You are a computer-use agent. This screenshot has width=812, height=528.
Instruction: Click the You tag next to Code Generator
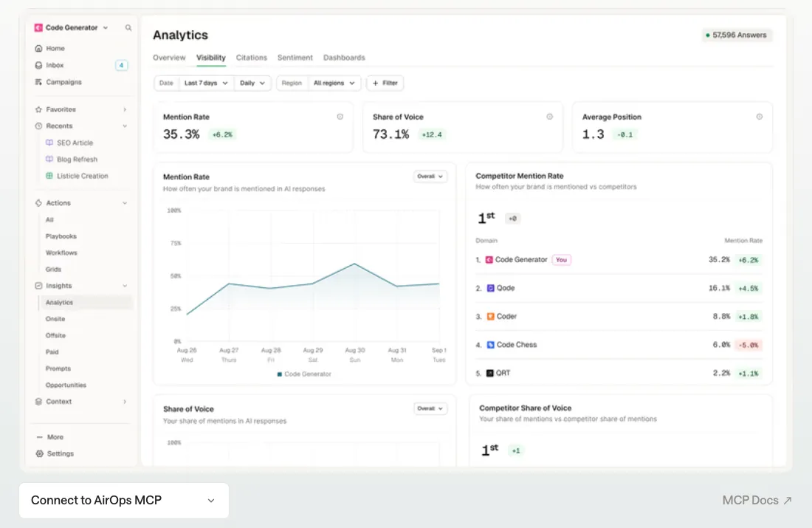click(561, 260)
